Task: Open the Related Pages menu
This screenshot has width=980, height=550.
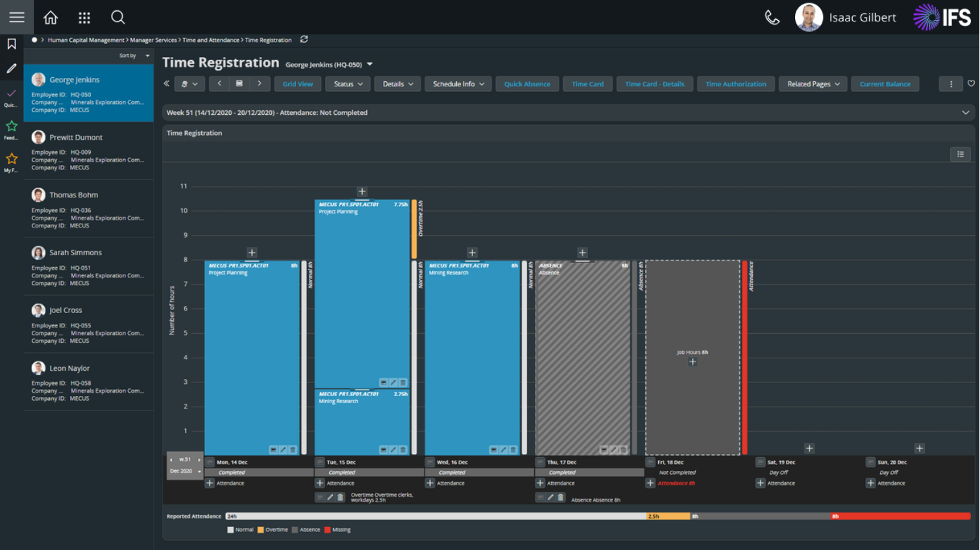Action: [813, 84]
